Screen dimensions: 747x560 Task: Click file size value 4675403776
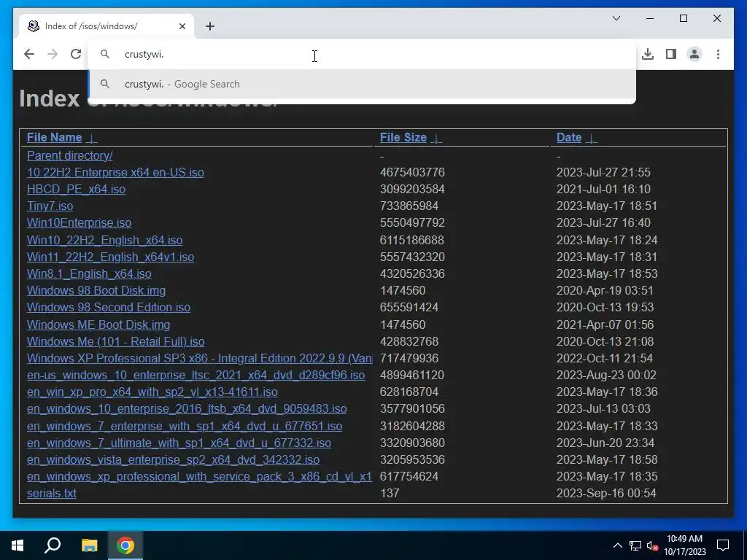pyautogui.click(x=412, y=172)
